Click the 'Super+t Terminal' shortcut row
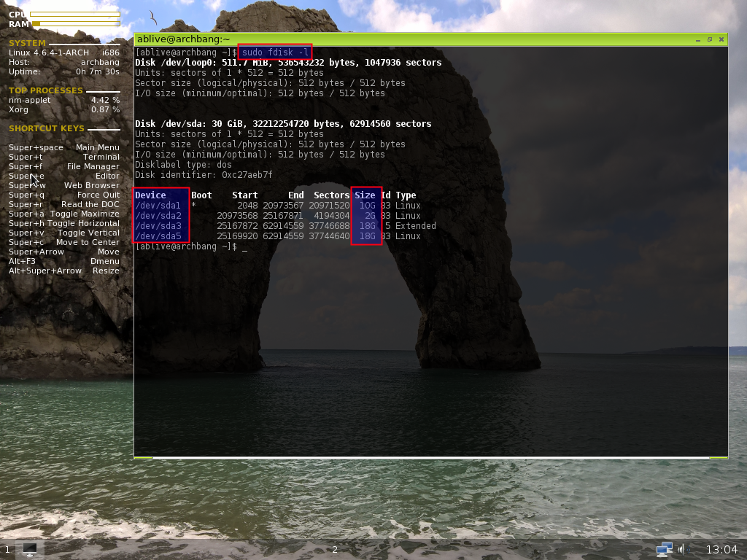 pyautogui.click(x=64, y=157)
